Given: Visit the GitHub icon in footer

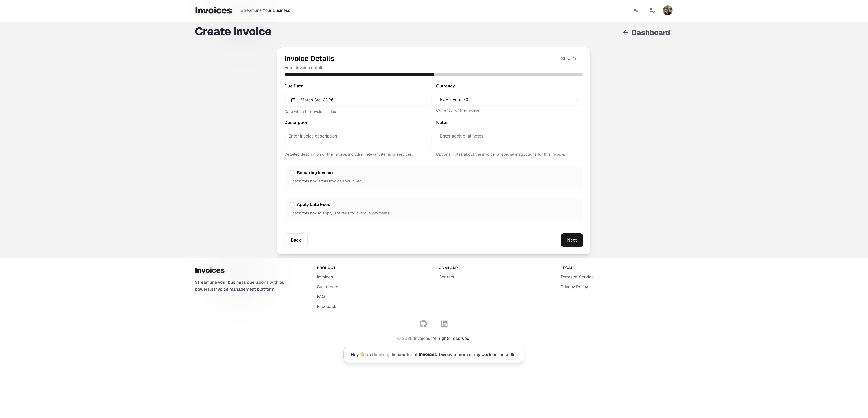Looking at the screenshot, I should click(x=423, y=324).
